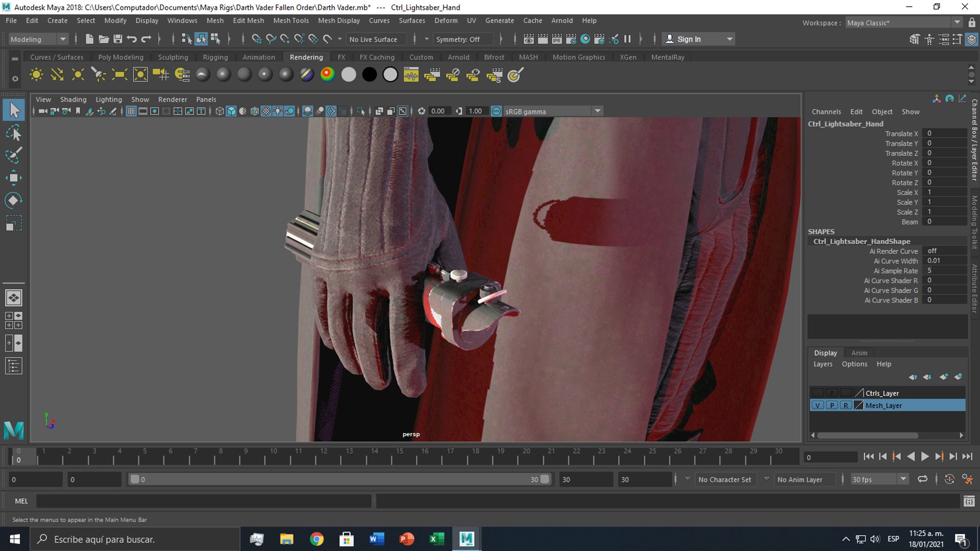Create a spot light from the shelf
The image size is (980, 551).
pos(99,75)
